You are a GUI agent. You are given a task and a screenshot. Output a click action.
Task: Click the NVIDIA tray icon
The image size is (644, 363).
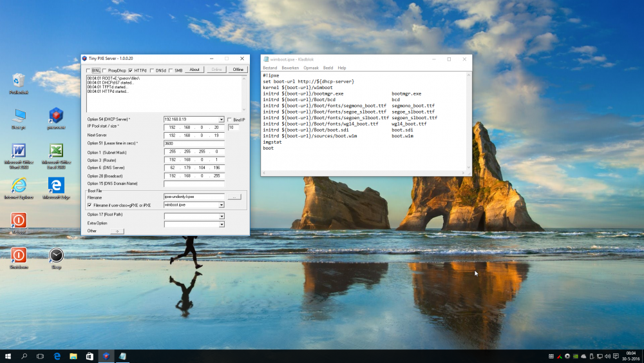point(575,356)
